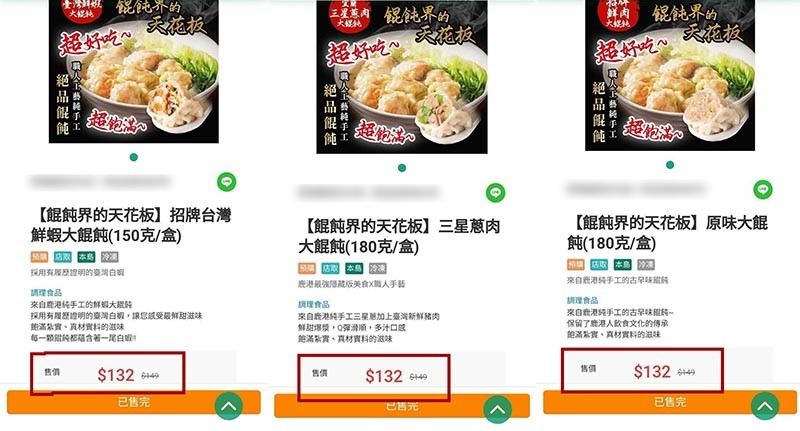Screen dimensions: 800x431
Task: Tap green scroll-up chevron in middle panel
Action: 497,409
